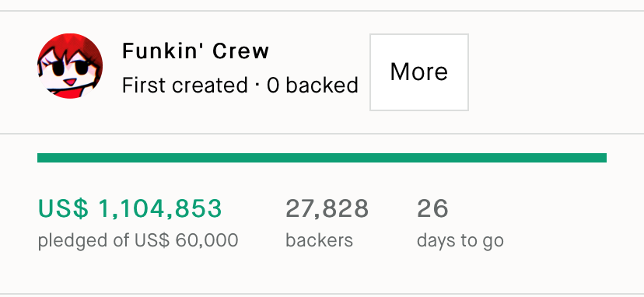The width and height of the screenshot is (644, 297).
Task: Click the backers label text
Action: (319, 240)
